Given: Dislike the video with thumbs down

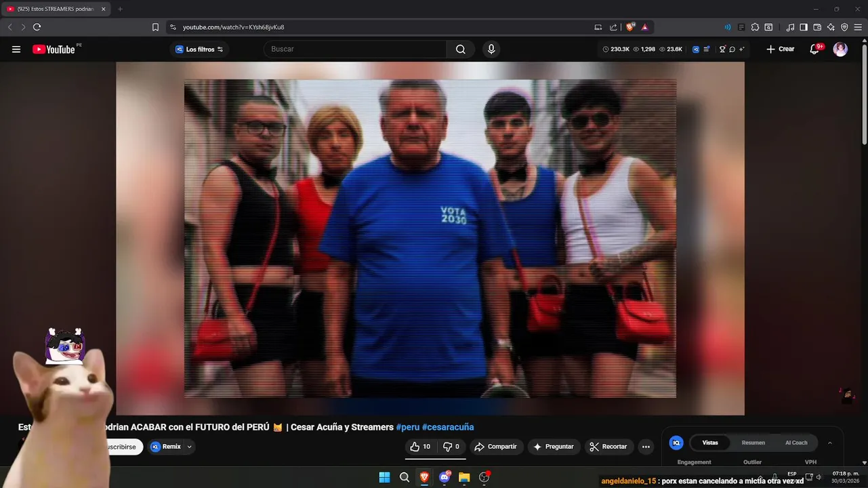Looking at the screenshot, I should coord(451,447).
